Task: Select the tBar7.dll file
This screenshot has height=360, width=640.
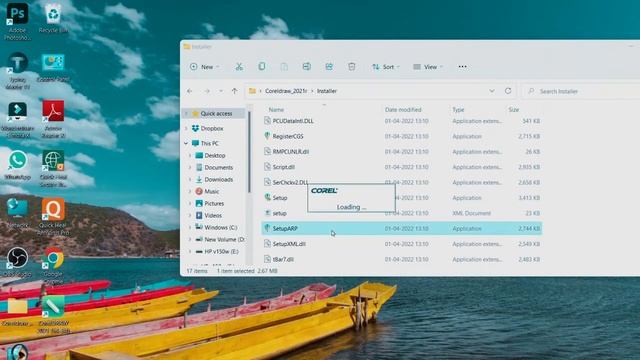Action: point(402,259)
